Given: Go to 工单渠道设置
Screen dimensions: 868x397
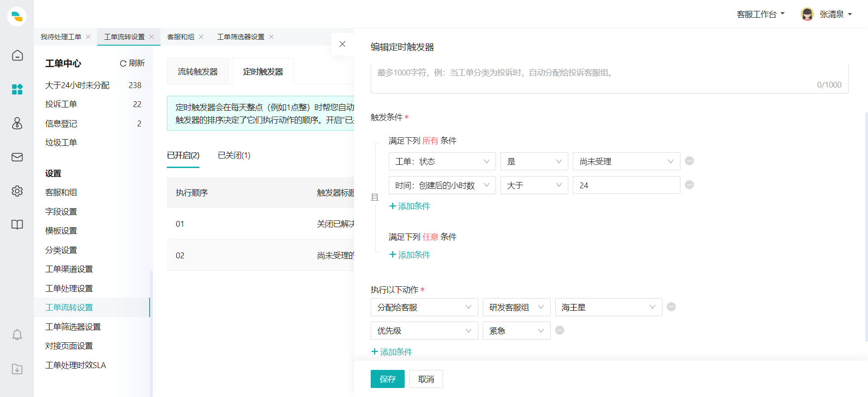Looking at the screenshot, I should (69, 269).
